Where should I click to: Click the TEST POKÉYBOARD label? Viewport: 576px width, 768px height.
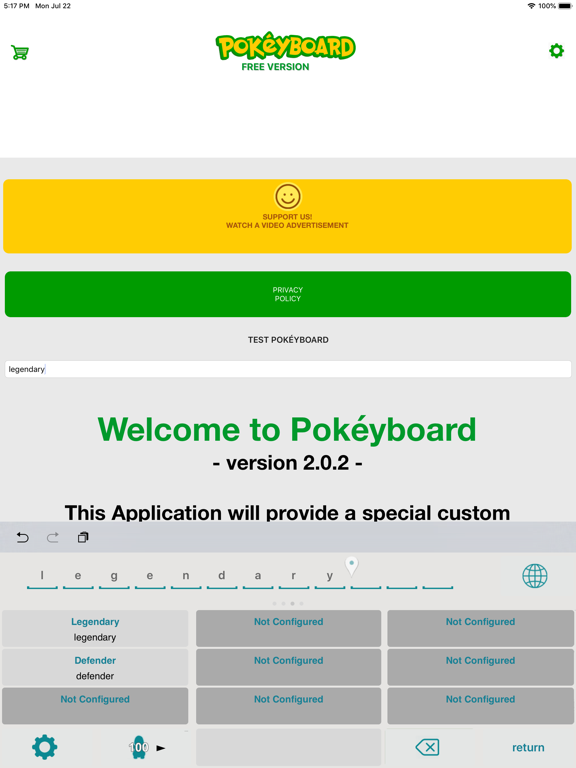coord(288,339)
